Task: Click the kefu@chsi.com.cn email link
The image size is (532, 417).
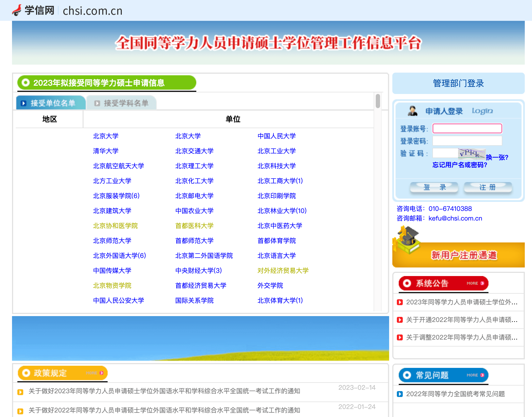Action: pos(455,218)
